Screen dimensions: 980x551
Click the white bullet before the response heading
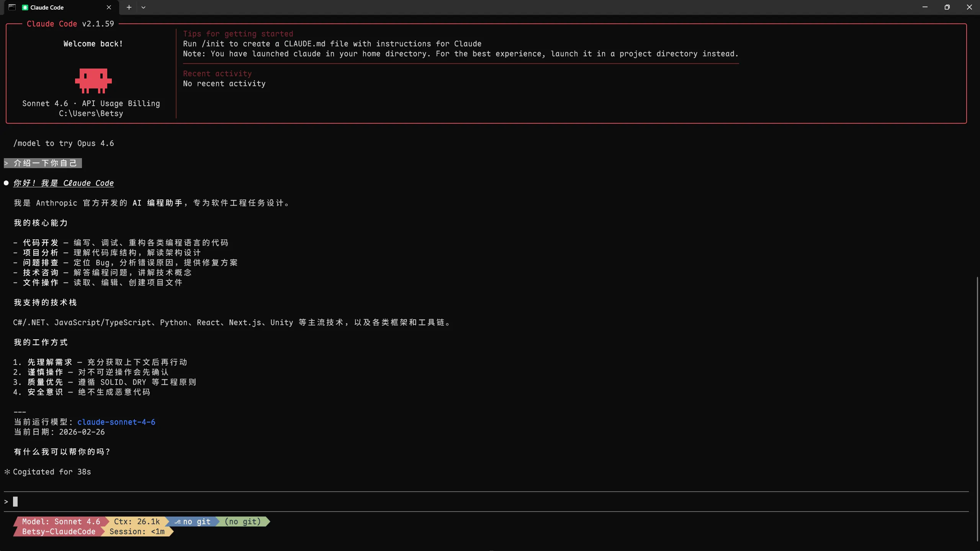tap(6, 183)
